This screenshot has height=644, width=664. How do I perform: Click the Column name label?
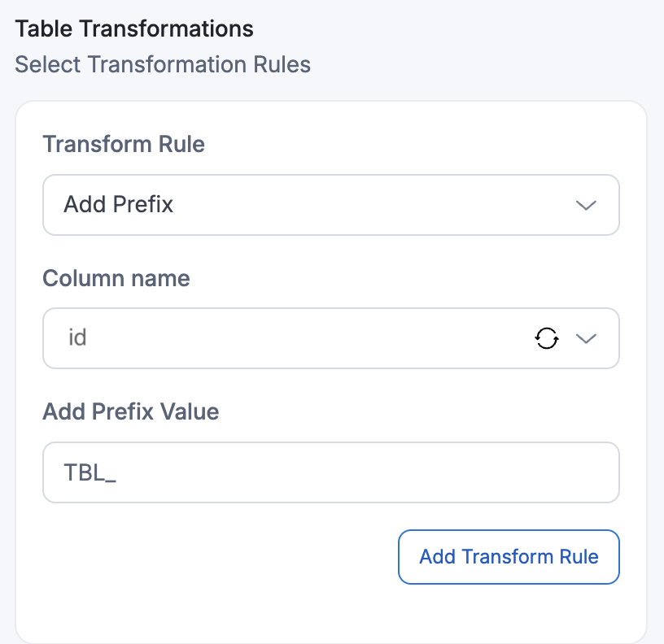(x=116, y=278)
